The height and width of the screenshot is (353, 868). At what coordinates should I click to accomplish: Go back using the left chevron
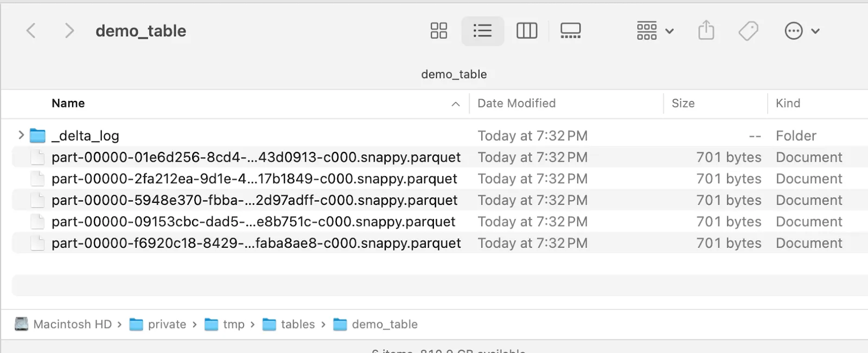31,31
